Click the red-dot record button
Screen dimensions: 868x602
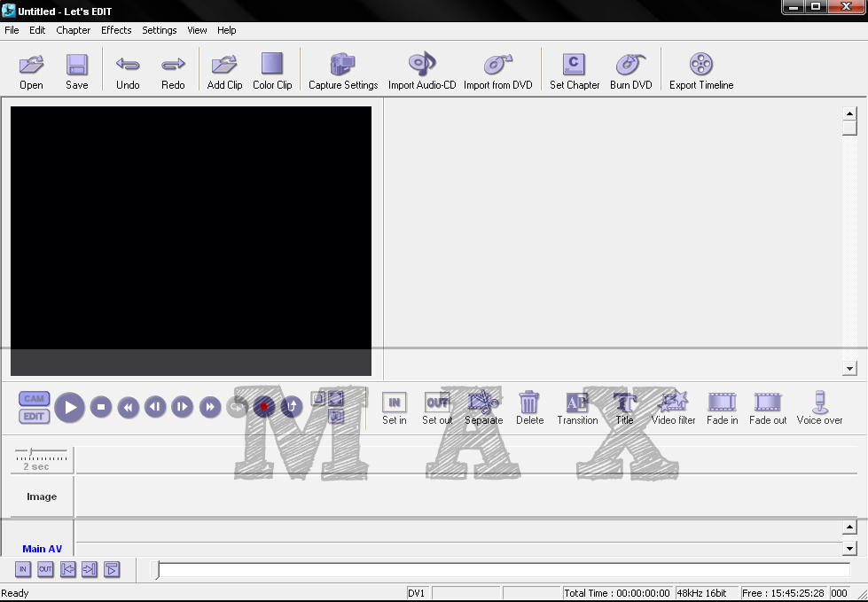coord(264,407)
